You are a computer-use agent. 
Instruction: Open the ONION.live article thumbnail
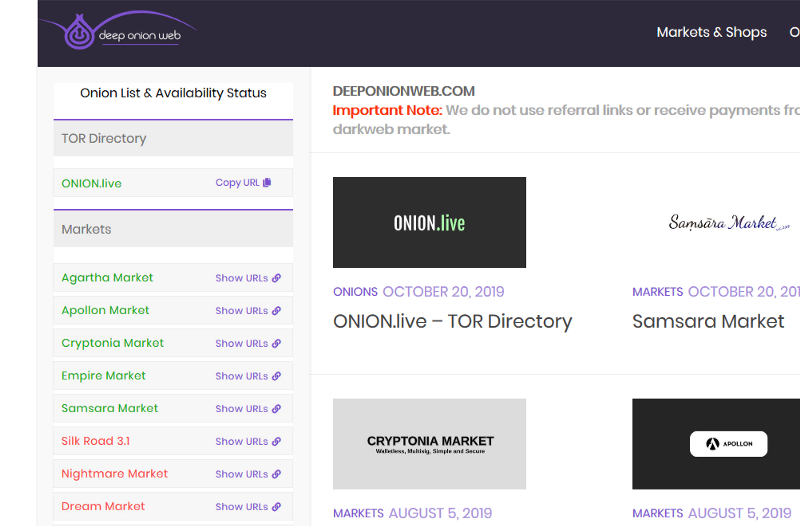[x=429, y=222]
